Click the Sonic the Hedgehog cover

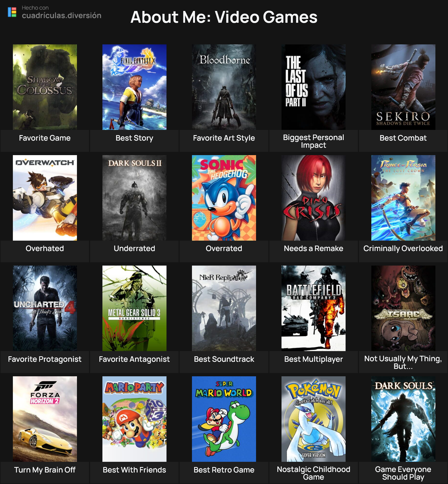coord(224,198)
